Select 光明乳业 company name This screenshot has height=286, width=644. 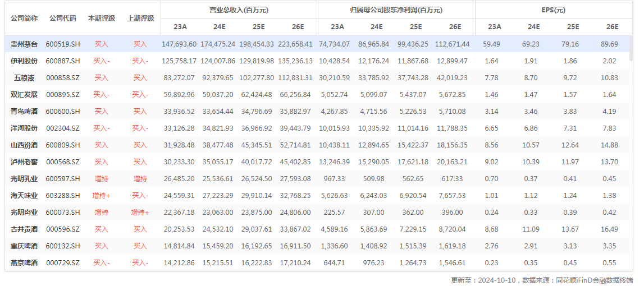[24, 178]
